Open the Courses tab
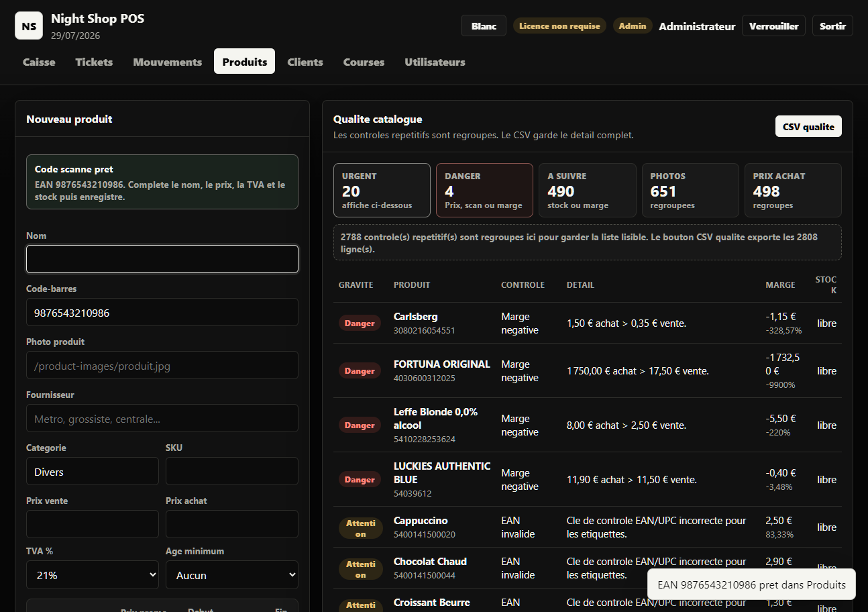 point(364,62)
